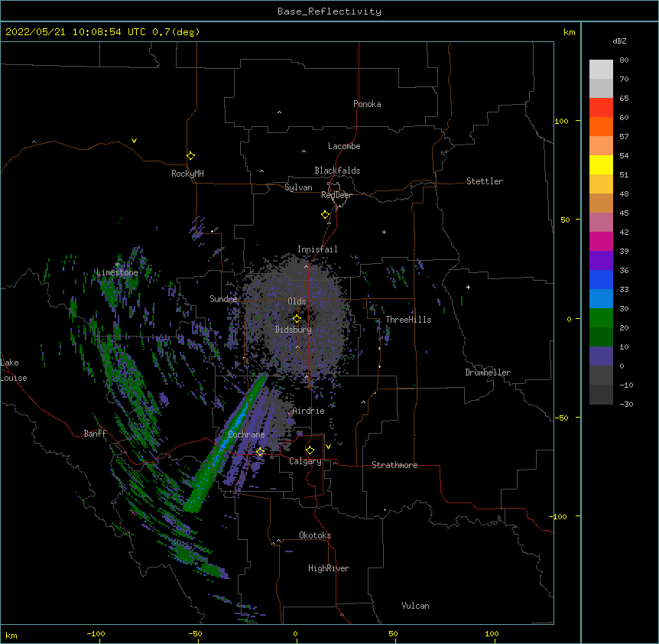Screen dimensions: 659x644
Task: Click the RockyMH label
Action: 187,173
